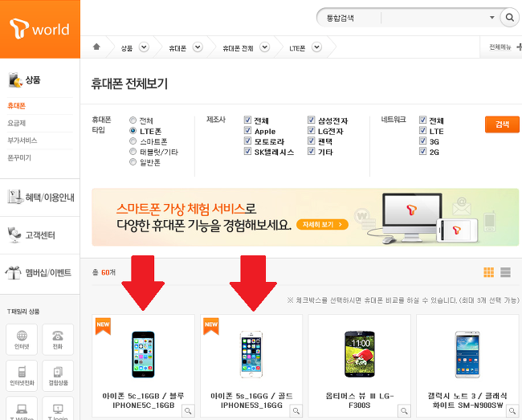Select 일반폰 radio option

[x=133, y=162]
